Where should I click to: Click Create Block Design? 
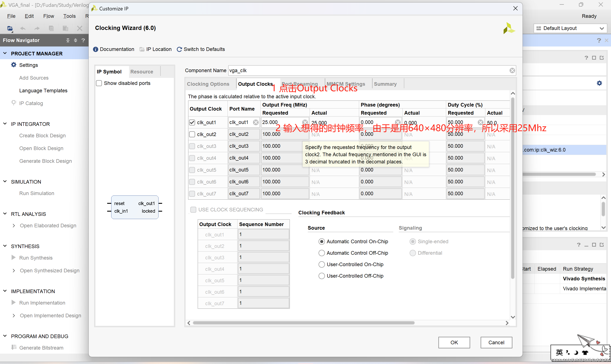[x=42, y=135]
